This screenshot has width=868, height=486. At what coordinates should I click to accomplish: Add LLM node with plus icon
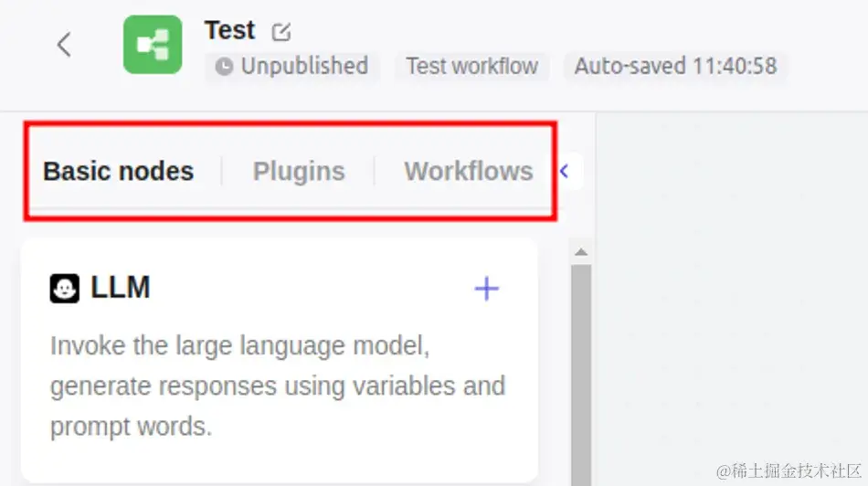[487, 289]
